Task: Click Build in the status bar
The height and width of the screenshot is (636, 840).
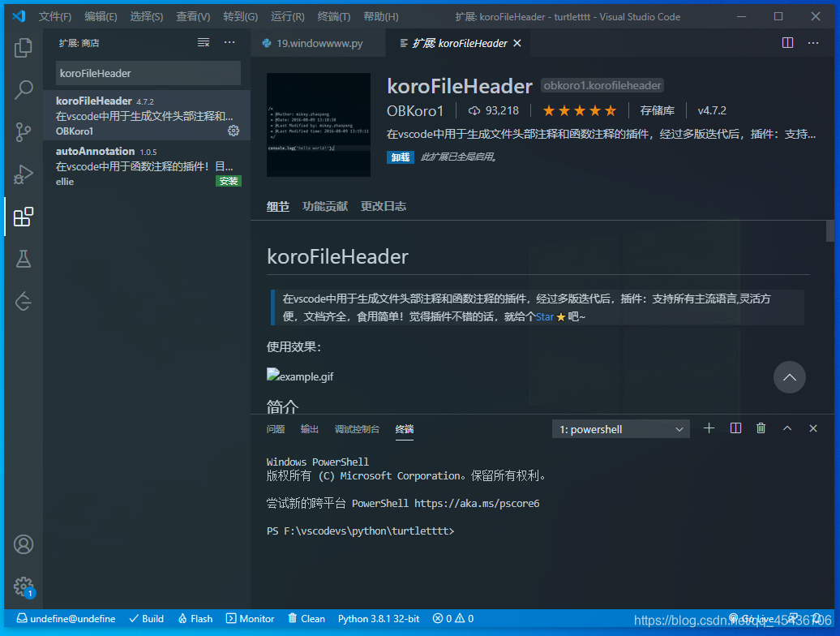Action: (146, 618)
